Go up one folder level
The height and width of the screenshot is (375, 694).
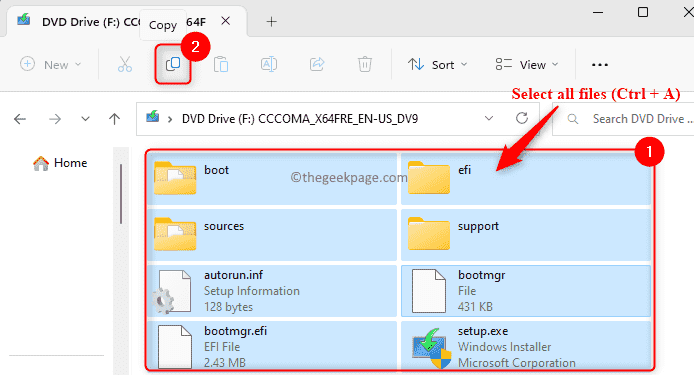click(114, 119)
